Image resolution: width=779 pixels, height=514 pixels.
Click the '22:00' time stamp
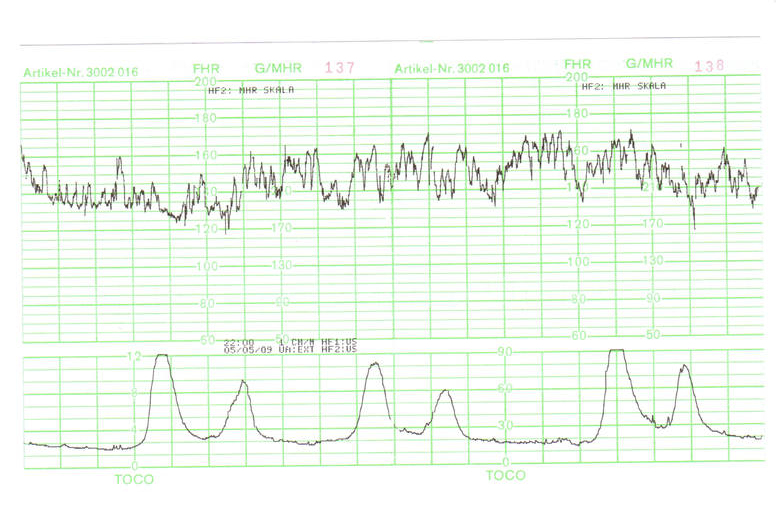238,342
